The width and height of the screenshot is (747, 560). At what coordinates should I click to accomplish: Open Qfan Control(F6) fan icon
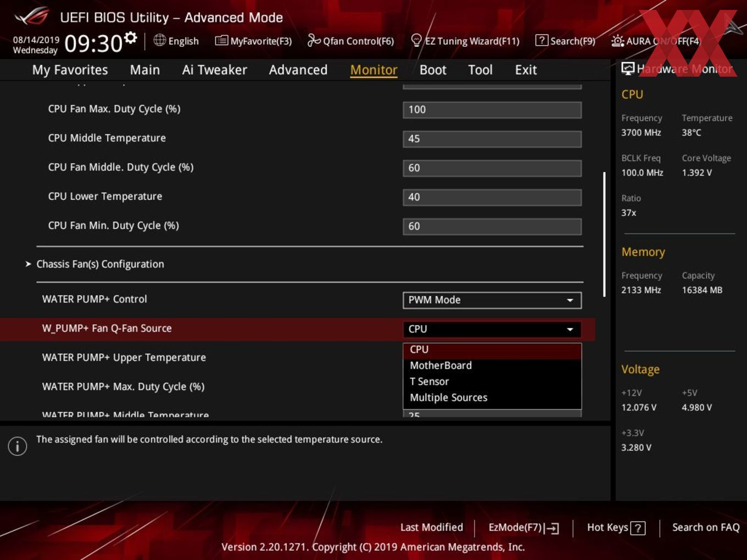tap(314, 40)
